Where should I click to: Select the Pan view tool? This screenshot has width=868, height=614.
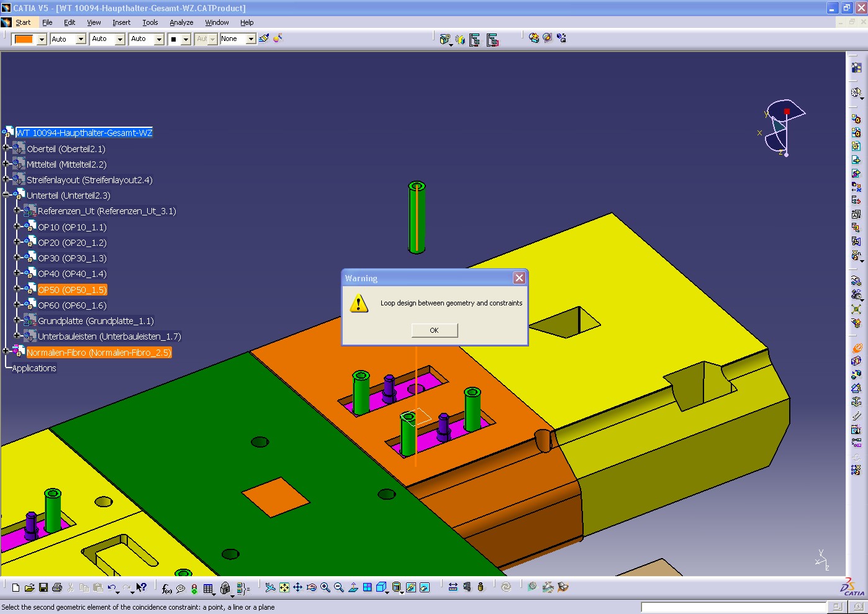[297, 587]
